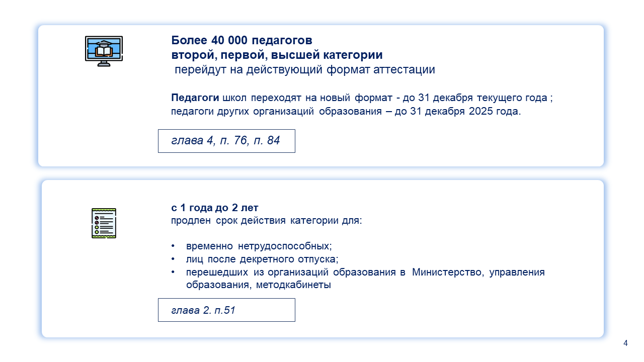Click text "перейдут на действующий формат аттестации"
The width and height of the screenshot is (644, 362).
click(304, 70)
